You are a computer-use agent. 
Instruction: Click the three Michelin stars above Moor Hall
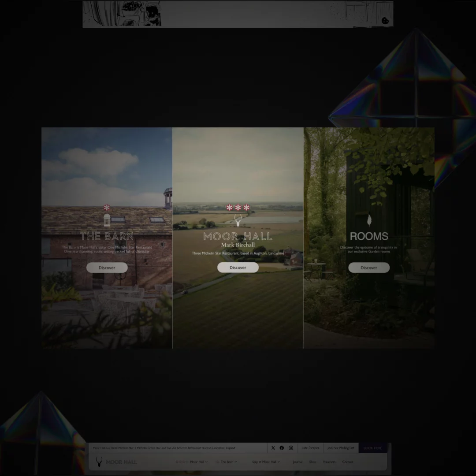click(x=238, y=208)
